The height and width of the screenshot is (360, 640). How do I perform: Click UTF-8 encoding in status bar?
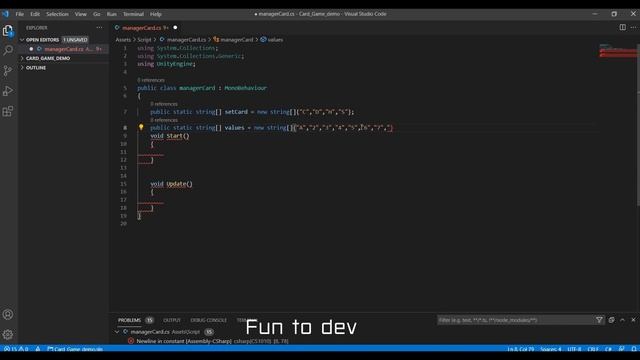click(x=574, y=349)
